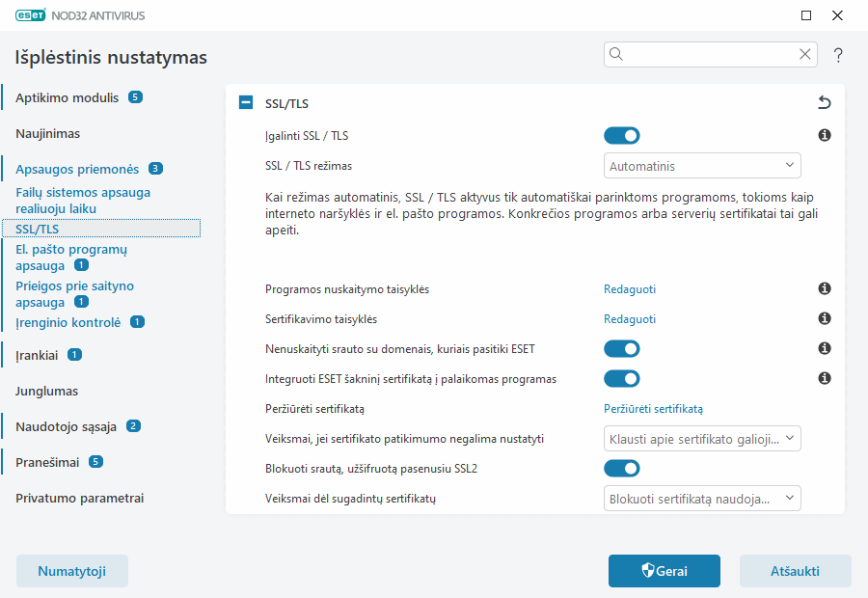Click the revert arrow for SSL/TLS settings
The height and width of the screenshot is (598, 868).
[825, 101]
